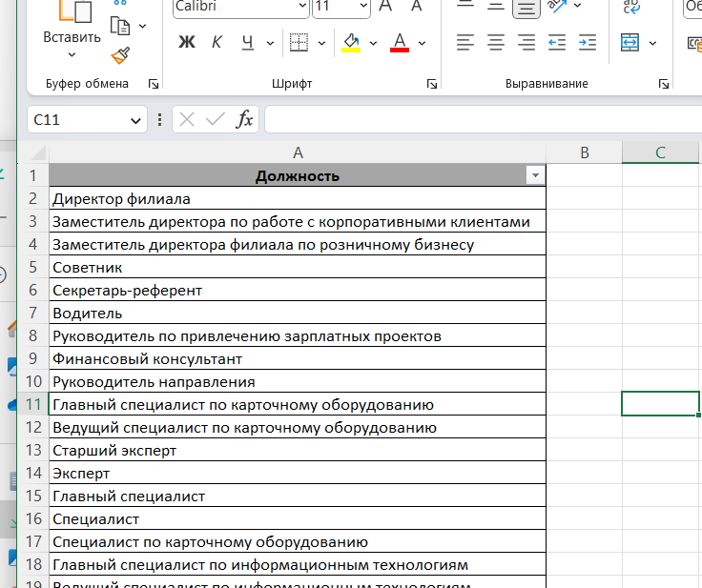This screenshot has width=702, height=588.
Task: Open the Вставить paste options arrow
Action: (72, 55)
